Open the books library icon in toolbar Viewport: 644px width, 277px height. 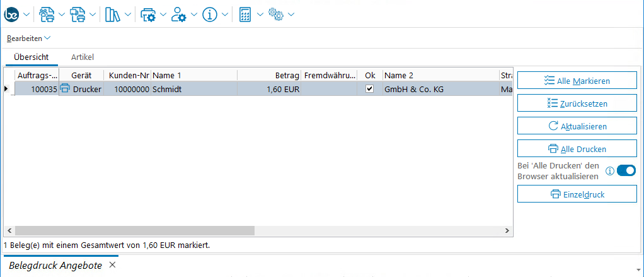coord(112,14)
